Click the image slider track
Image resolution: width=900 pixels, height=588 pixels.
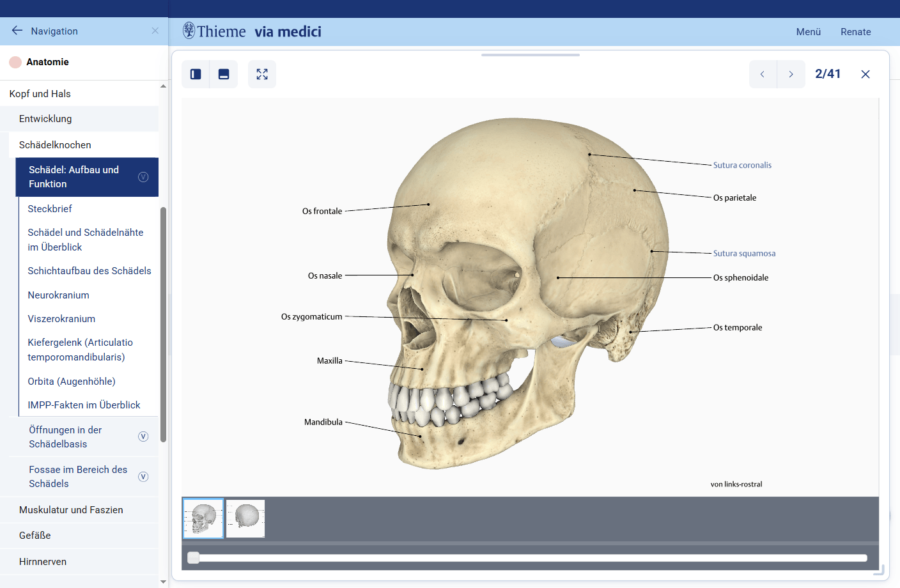click(x=527, y=558)
